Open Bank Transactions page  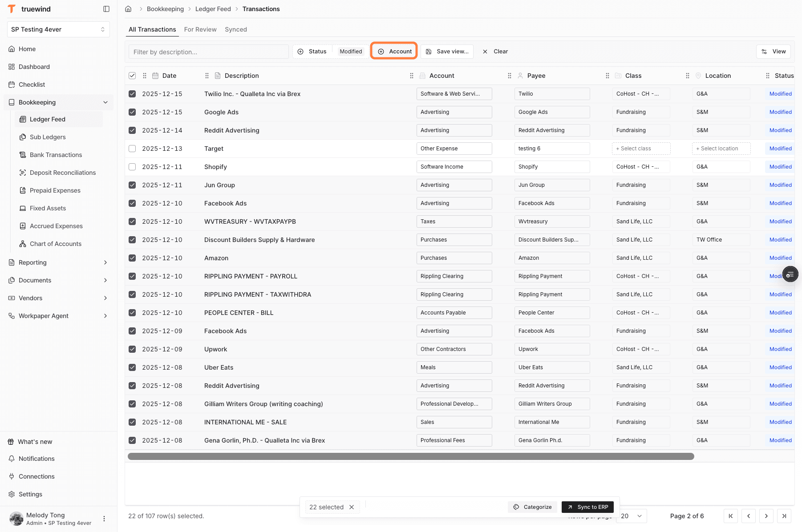(x=56, y=155)
